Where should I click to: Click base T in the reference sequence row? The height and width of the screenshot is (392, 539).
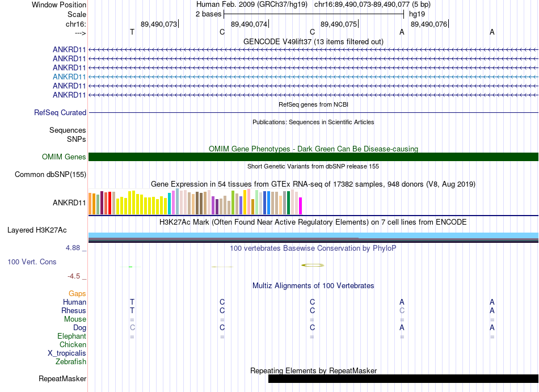tap(132, 32)
